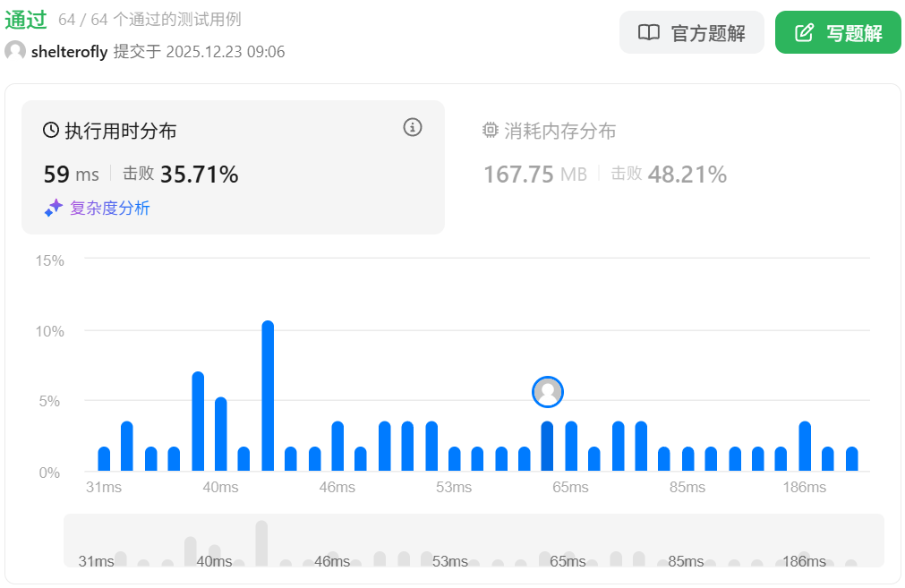Screen dimensions: 905x588
Task: Click the book icon in 官方题解
Action: point(648,33)
